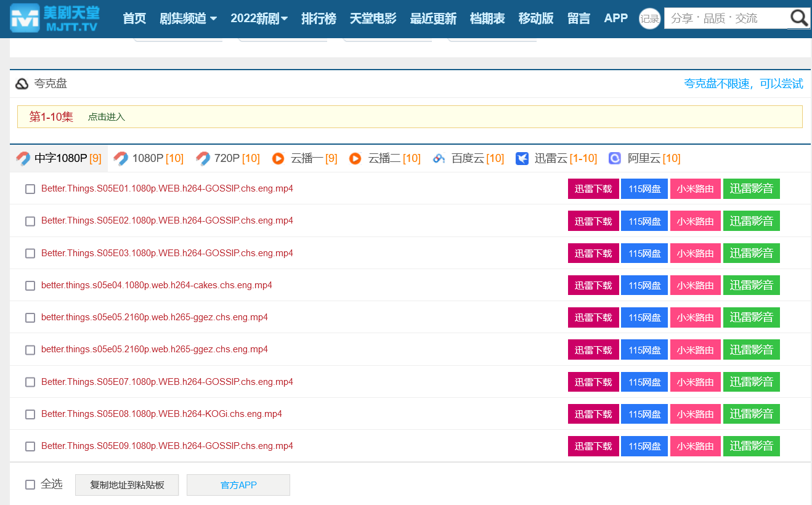Tick the checkbox for Better.Things.S05E01
The image size is (812, 505).
[30, 189]
